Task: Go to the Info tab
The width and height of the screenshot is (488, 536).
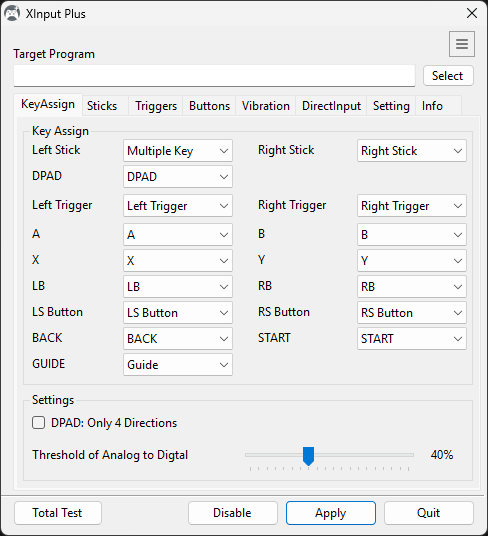Action: point(432,106)
